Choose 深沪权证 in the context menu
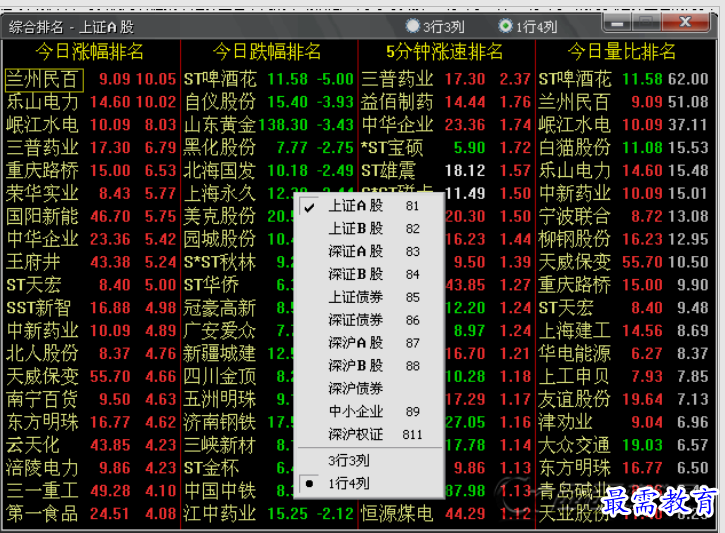This screenshot has width=725, height=533. (369, 434)
